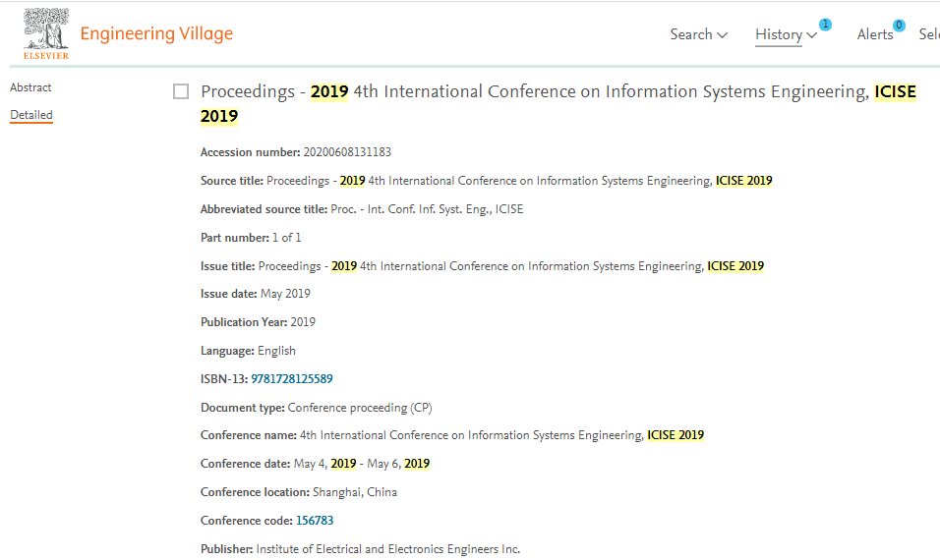
Task: Switch to the Abstract view tab
Action: (x=30, y=87)
